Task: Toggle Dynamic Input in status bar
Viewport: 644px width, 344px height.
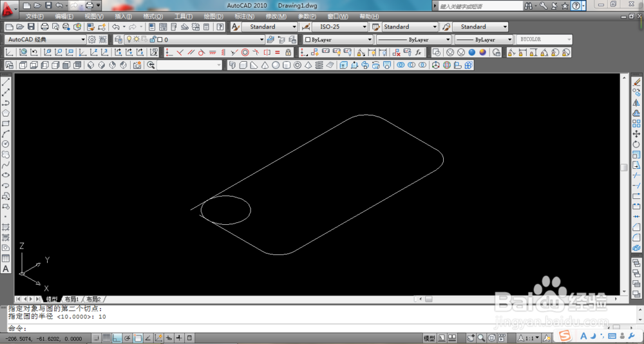Action: tap(169, 338)
